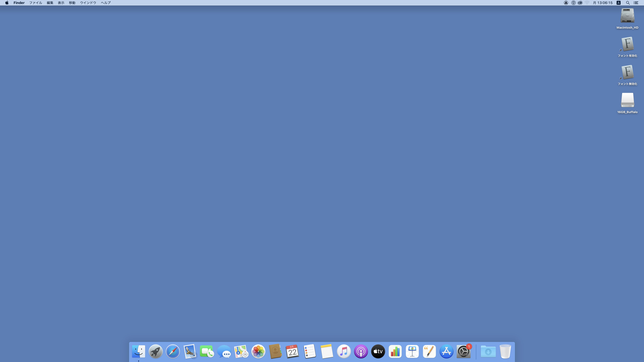This screenshot has width=644, height=362.
Task: Open App Store from the Dock
Action: coord(446,352)
